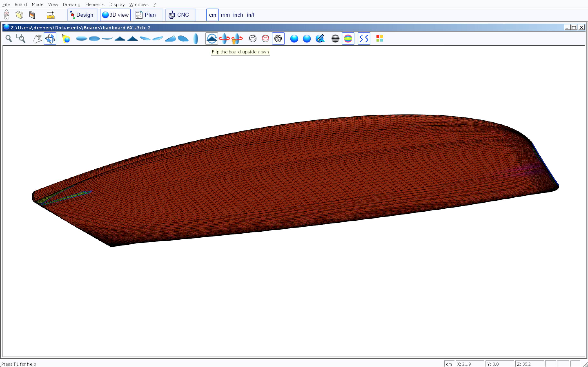Open the four-color squares palette
The image size is (588, 367).
click(x=380, y=39)
